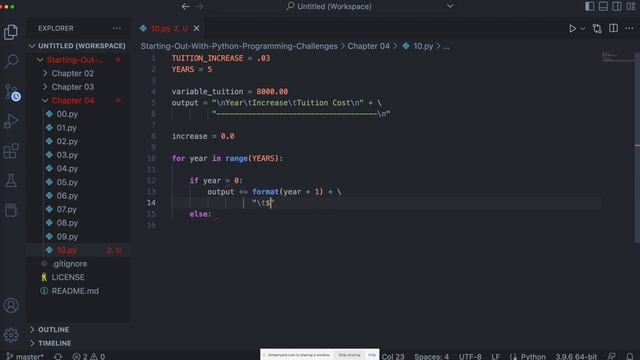Image resolution: width=640 pixels, height=360 pixels.
Task: Open file 07.py in explorer
Action: [67, 209]
